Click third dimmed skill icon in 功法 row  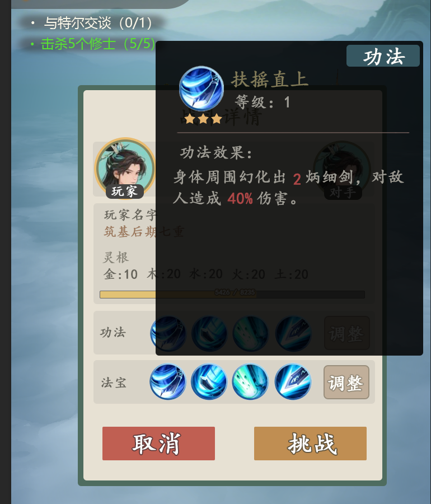(x=251, y=333)
